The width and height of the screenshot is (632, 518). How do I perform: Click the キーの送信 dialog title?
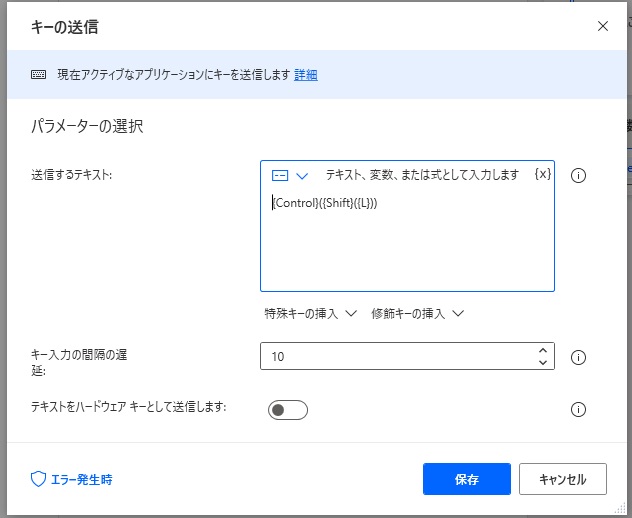tap(65, 27)
